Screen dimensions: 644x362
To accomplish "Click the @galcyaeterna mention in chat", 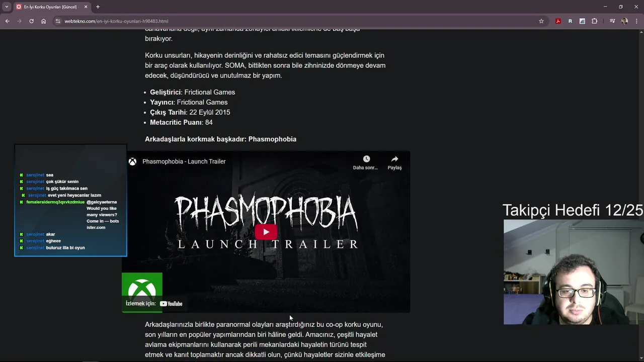I will click(x=102, y=202).
